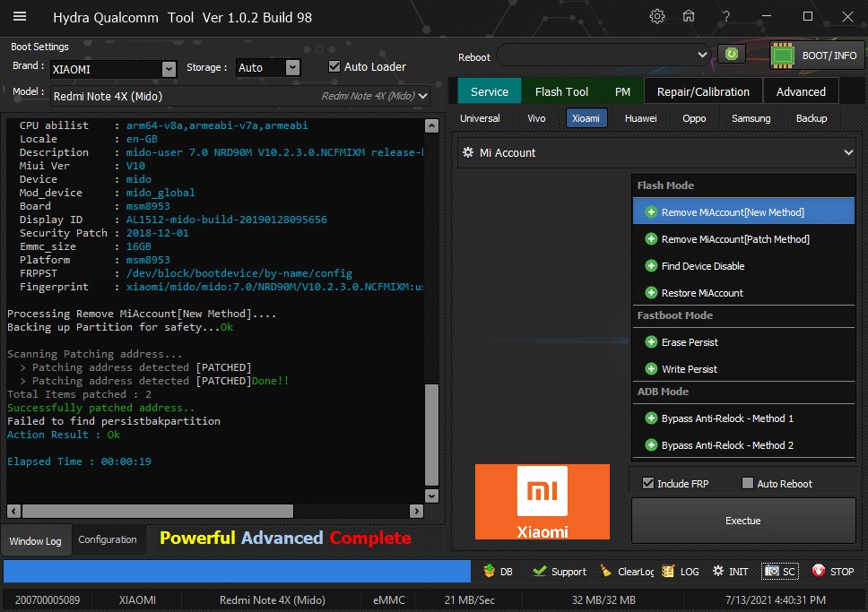
Task: Click the Support checkmark icon
Action: pyautogui.click(x=539, y=571)
